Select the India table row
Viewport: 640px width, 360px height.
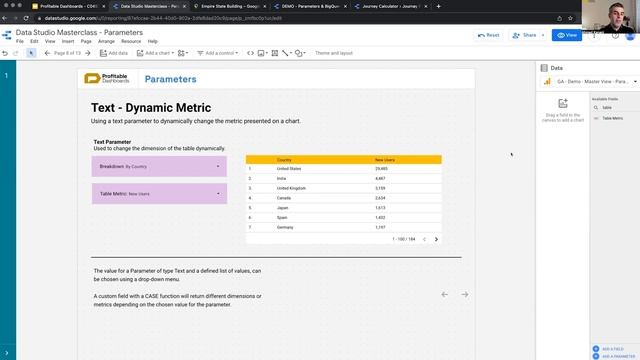(344, 178)
